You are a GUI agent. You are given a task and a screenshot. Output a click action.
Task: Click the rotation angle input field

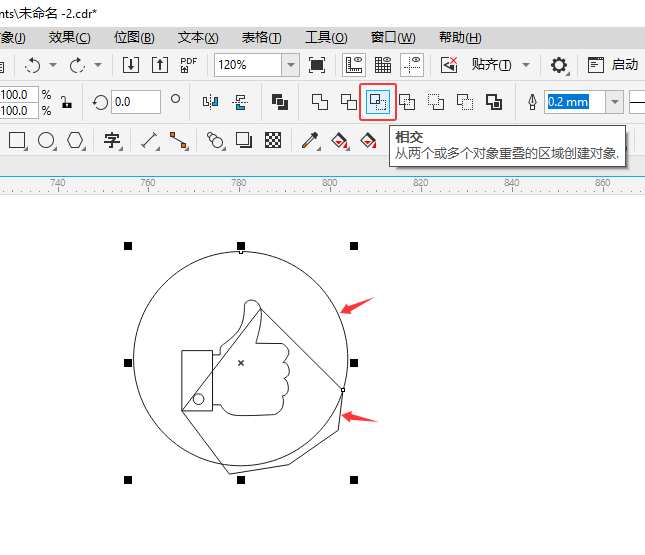point(136,102)
